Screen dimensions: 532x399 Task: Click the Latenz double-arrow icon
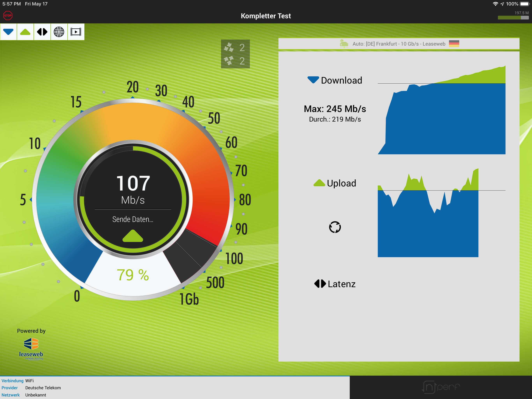[x=320, y=284]
